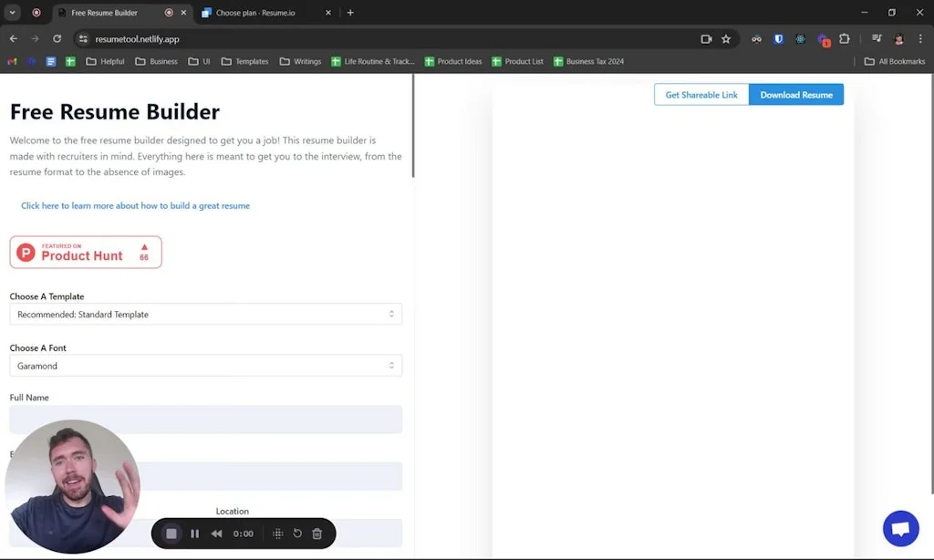Rewind the recording using the double-arrow icon
The image size is (934, 560).
tap(215, 533)
